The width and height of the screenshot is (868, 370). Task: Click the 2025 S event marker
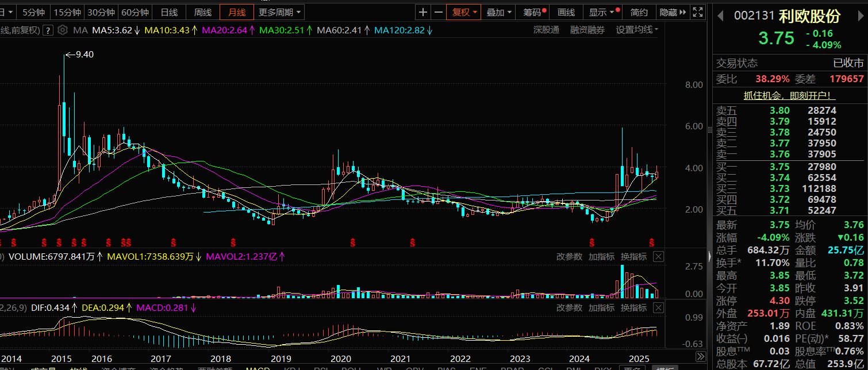652,241
